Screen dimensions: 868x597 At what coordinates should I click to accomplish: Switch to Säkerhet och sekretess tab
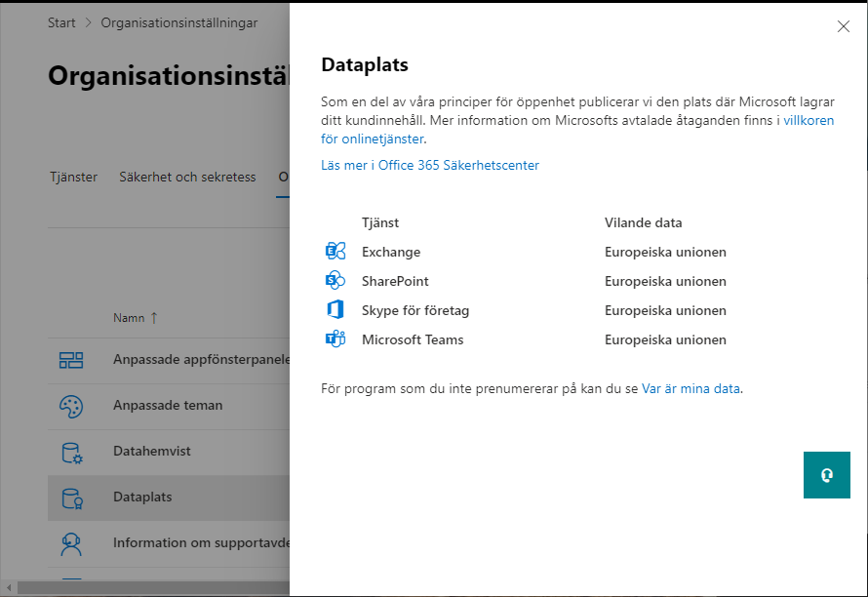click(x=187, y=178)
